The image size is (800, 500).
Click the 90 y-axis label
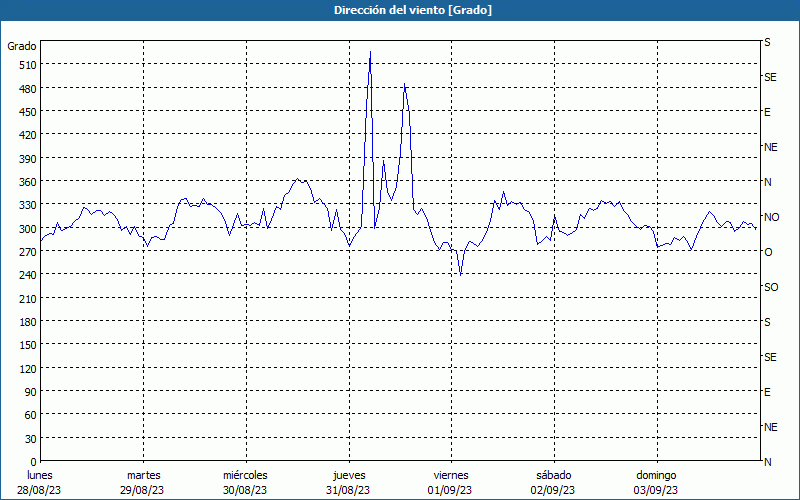[30, 392]
